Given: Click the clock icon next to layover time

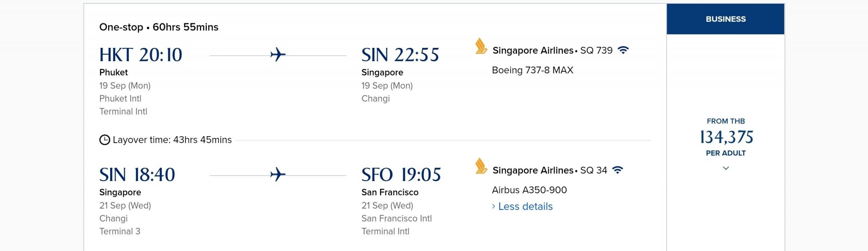Looking at the screenshot, I should [x=105, y=140].
